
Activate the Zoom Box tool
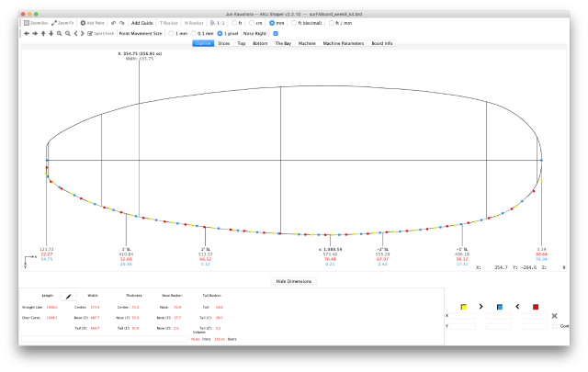pyautogui.click(x=36, y=23)
